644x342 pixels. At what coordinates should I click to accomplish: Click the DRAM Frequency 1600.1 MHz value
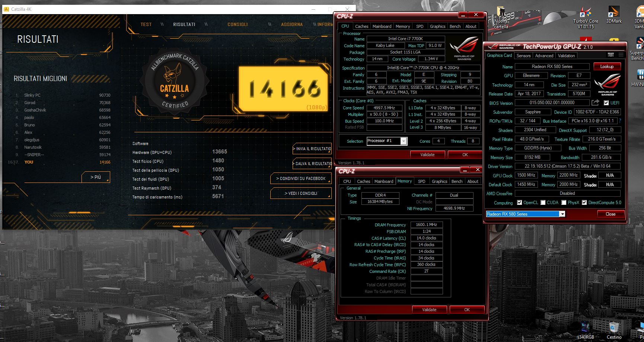coord(427,225)
